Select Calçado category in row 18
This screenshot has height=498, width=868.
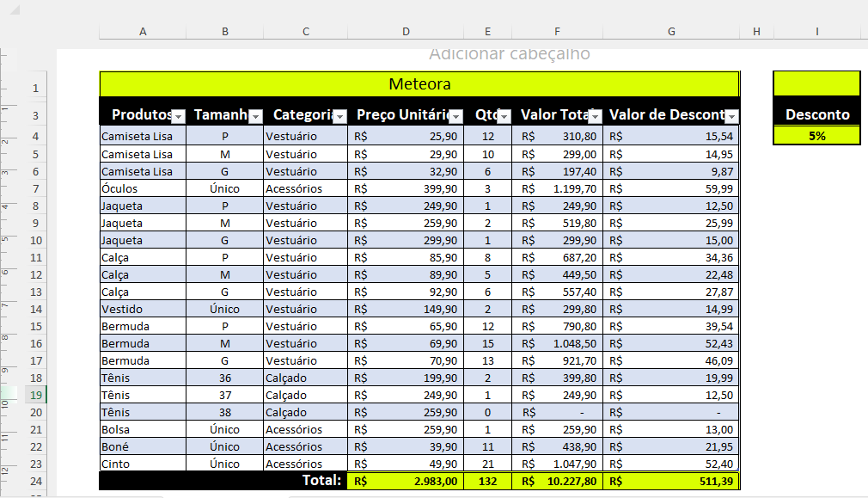tap(306, 378)
